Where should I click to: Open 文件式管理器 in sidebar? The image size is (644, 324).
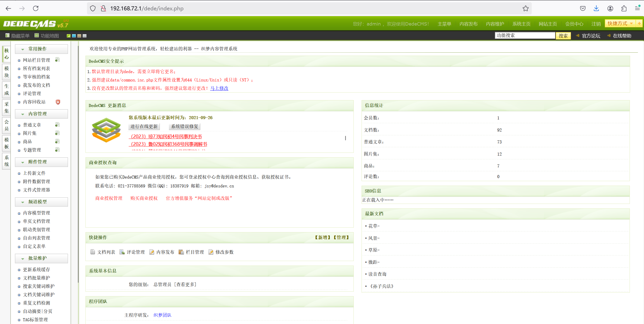click(x=36, y=190)
